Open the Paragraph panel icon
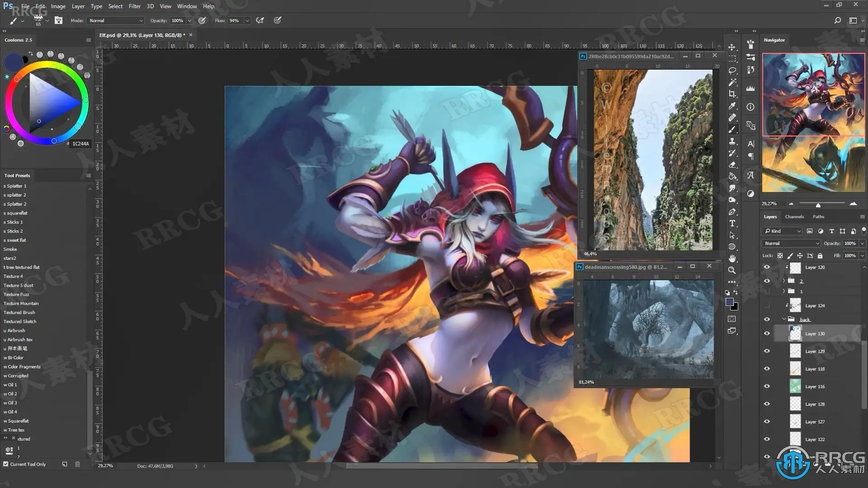The width and height of the screenshot is (868, 488). 750,157
